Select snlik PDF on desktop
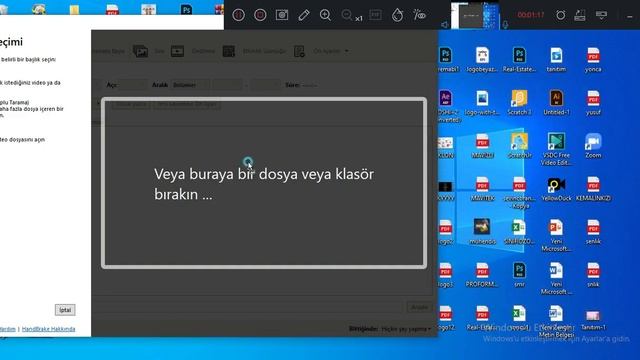Image resolution: width=640 pixels, height=360 pixels. [593, 275]
